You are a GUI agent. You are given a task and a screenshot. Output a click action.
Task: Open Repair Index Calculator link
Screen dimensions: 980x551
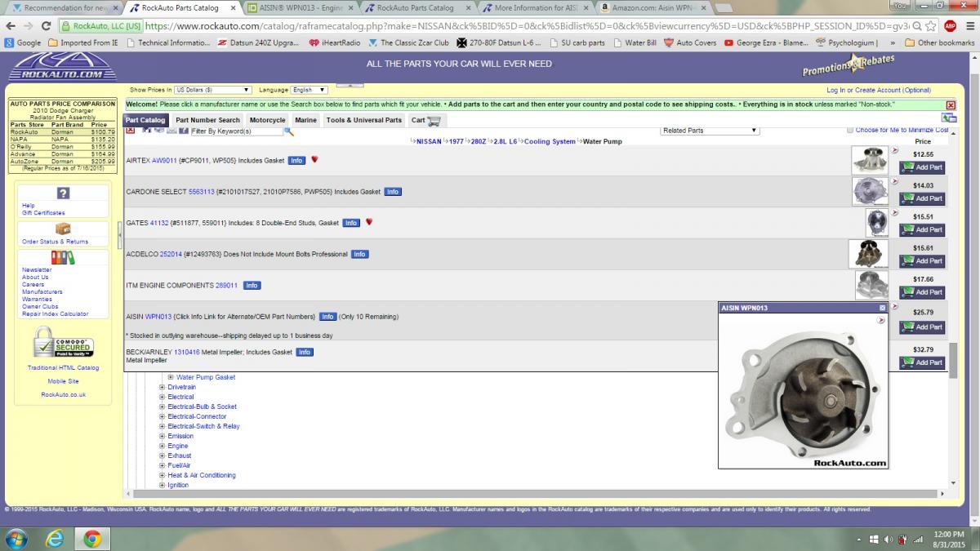point(55,313)
